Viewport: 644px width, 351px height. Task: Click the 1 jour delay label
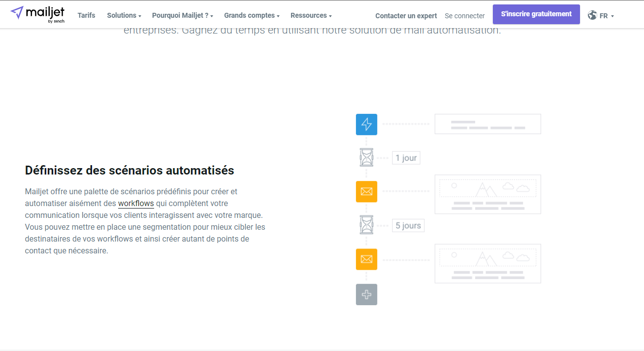point(406,158)
